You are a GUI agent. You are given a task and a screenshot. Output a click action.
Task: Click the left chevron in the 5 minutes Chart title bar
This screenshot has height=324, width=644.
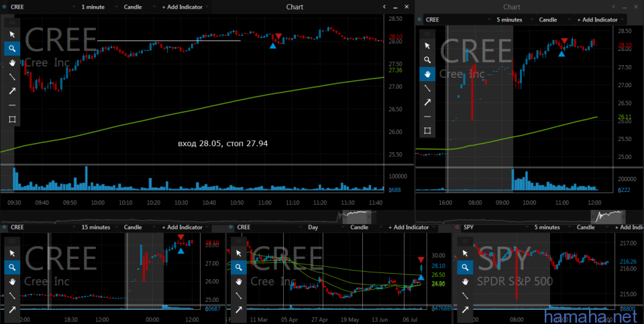tap(614, 7)
